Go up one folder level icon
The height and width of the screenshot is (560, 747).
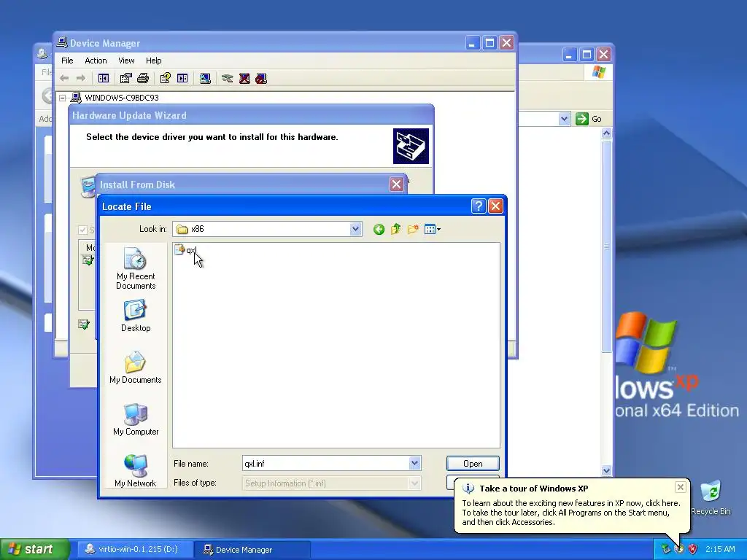395,230
